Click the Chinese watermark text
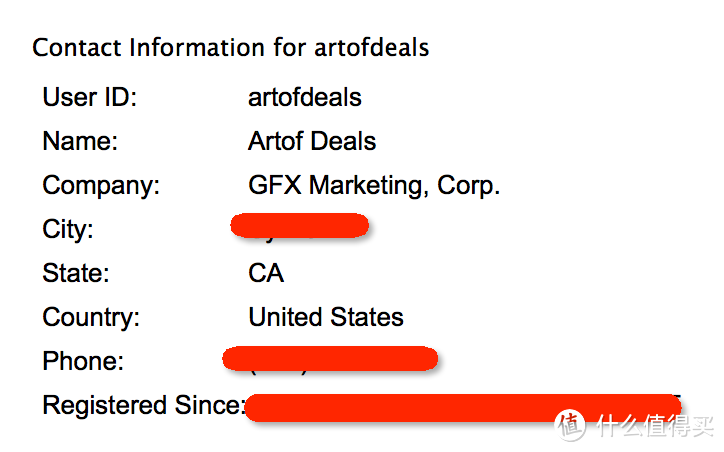 (655, 425)
